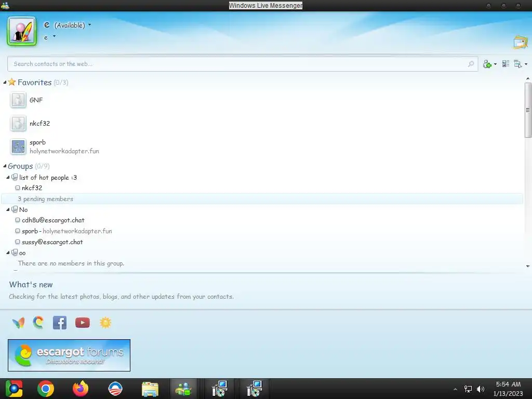The image size is (532, 399).
Task: Open the network tray icon
Action: click(468, 389)
